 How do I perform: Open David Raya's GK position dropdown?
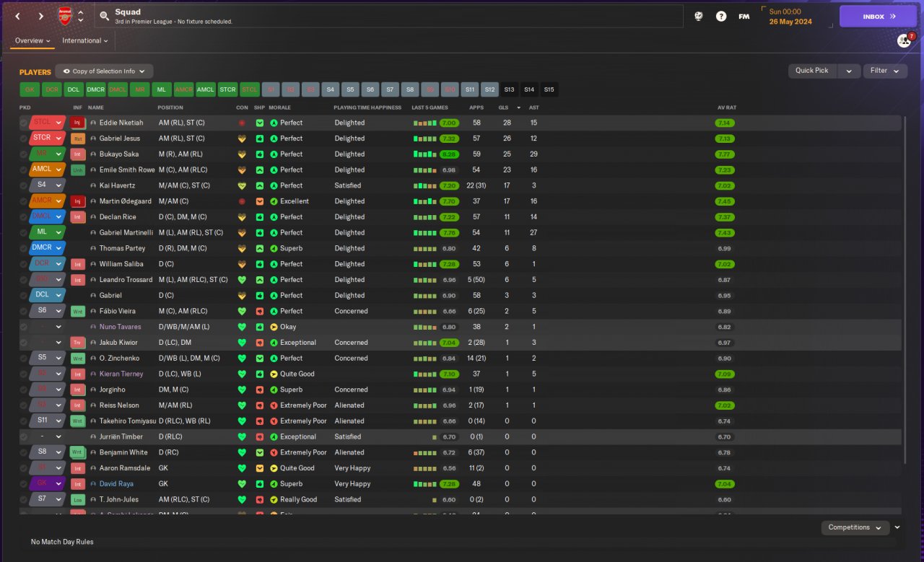[x=48, y=484]
